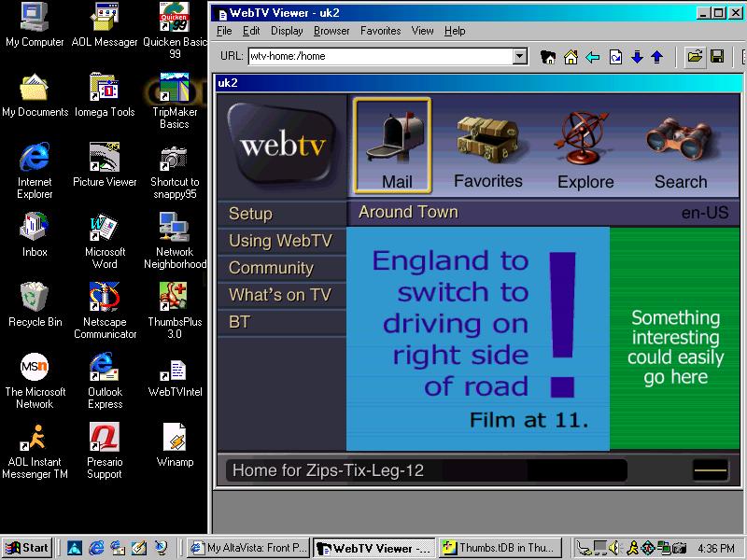Click the Around Town heading
This screenshot has height=560, width=747.
pos(408,212)
